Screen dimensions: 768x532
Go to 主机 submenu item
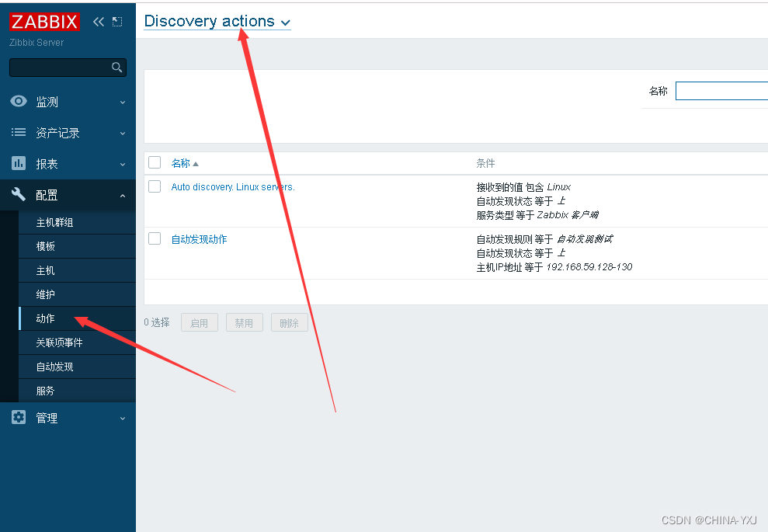pos(77,270)
